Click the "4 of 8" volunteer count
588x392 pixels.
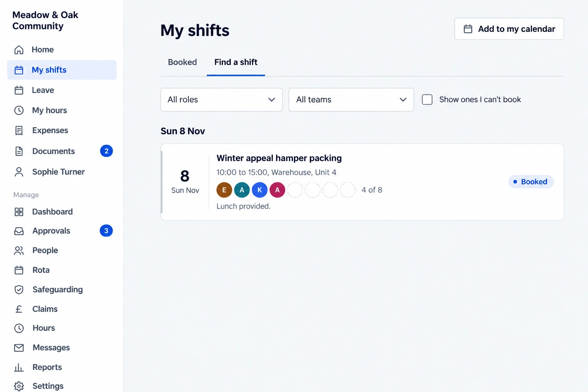(372, 190)
